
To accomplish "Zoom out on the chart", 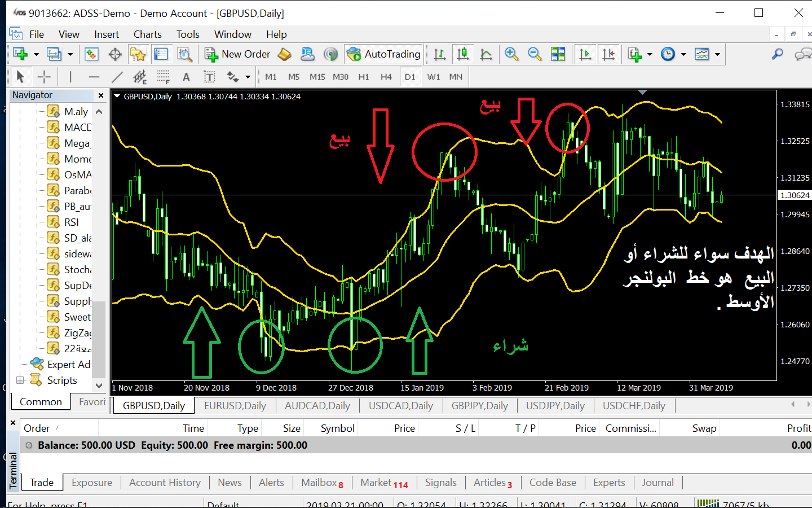I will point(535,54).
